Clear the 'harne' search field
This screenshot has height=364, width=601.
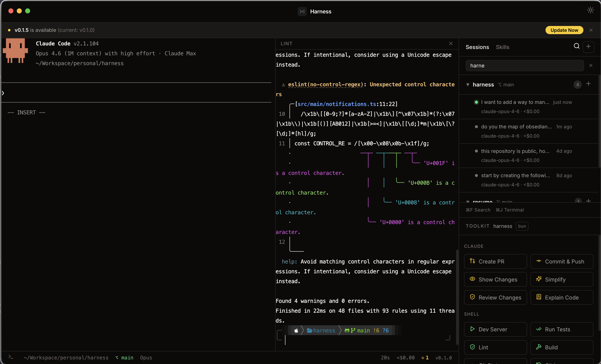coord(591,65)
